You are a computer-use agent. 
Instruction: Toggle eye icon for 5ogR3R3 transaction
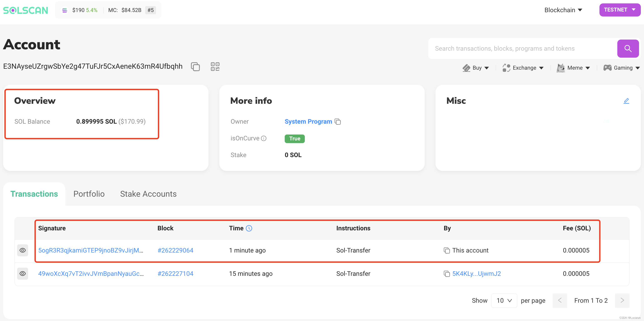point(23,250)
